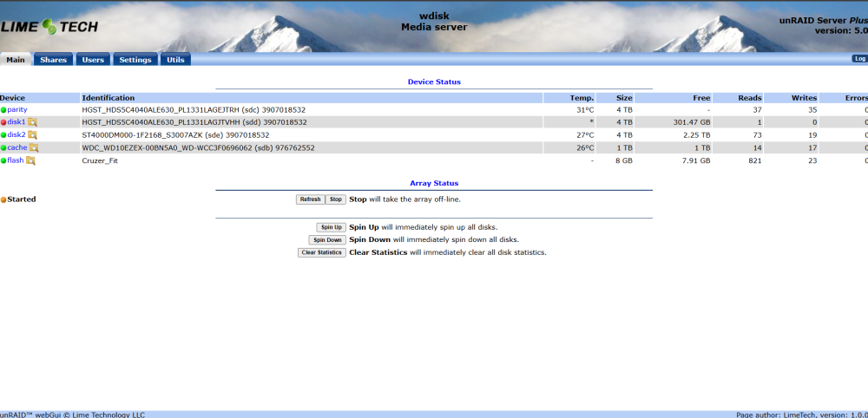Viewport: 868px width, 418px height.
Task: Switch to the Main tab
Action: coord(16,60)
